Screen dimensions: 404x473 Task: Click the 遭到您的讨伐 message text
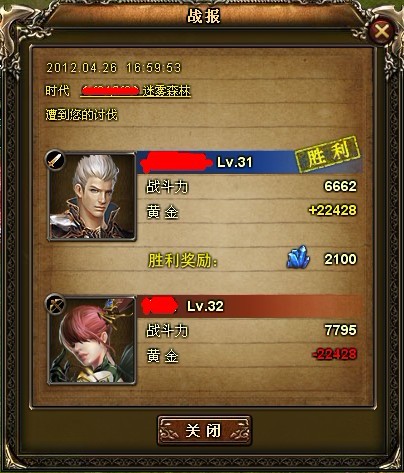[x=82, y=115]
